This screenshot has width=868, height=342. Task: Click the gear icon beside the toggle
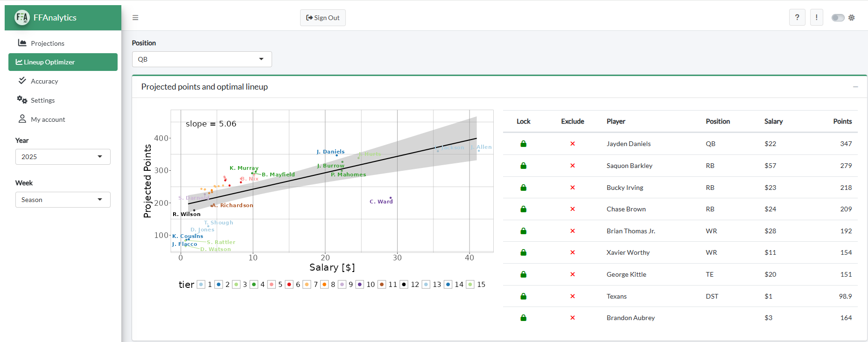click(852, 18)
